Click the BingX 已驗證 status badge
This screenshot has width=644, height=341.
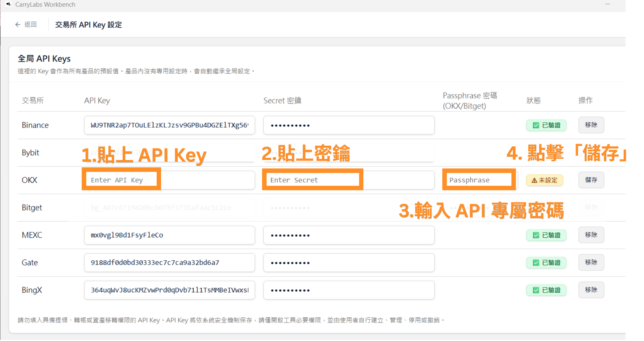546,290
